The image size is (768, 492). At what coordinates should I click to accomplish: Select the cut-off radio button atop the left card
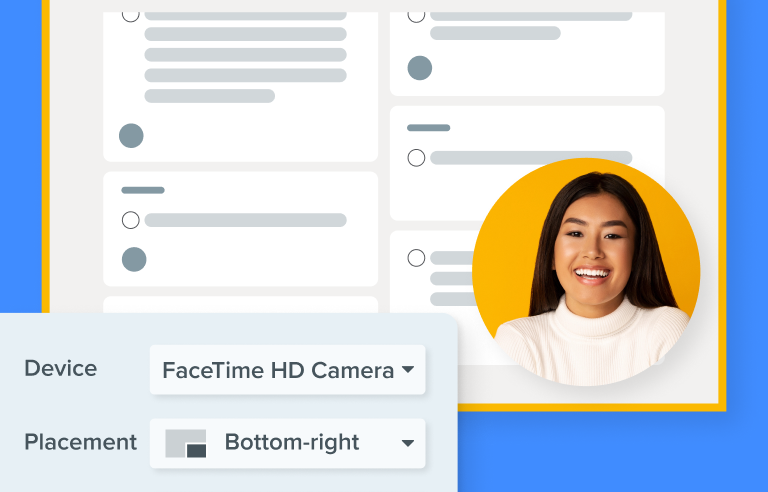click(131, 17)
